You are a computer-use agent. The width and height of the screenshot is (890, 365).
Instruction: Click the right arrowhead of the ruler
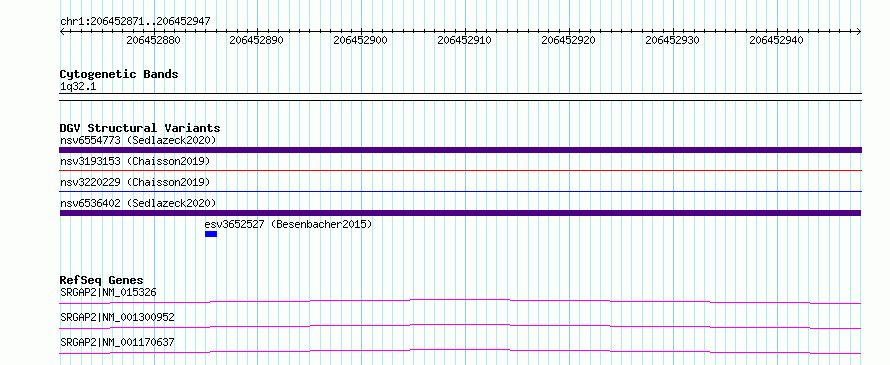859,32
